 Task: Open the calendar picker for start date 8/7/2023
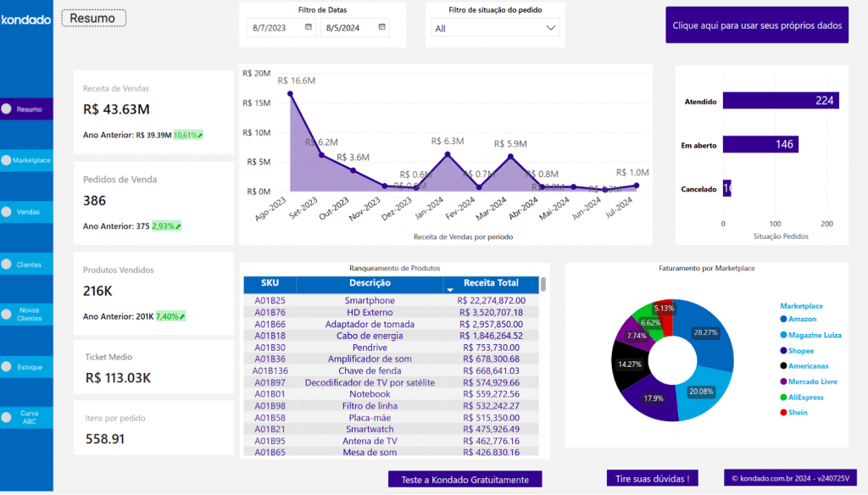tap(309, 28)
